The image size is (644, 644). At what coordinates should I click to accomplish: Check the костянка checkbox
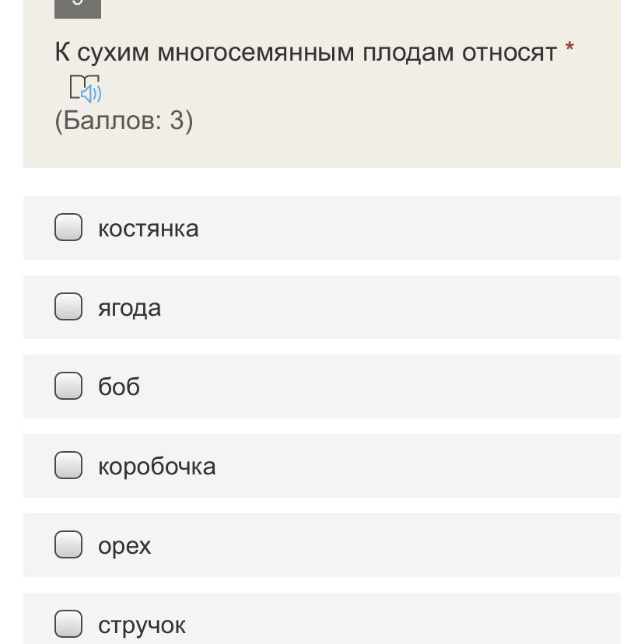point(68,227)
